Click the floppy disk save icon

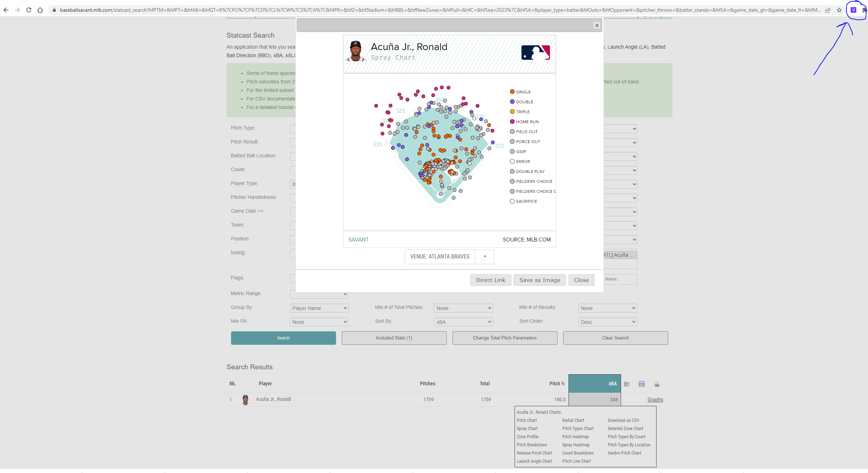642,384
